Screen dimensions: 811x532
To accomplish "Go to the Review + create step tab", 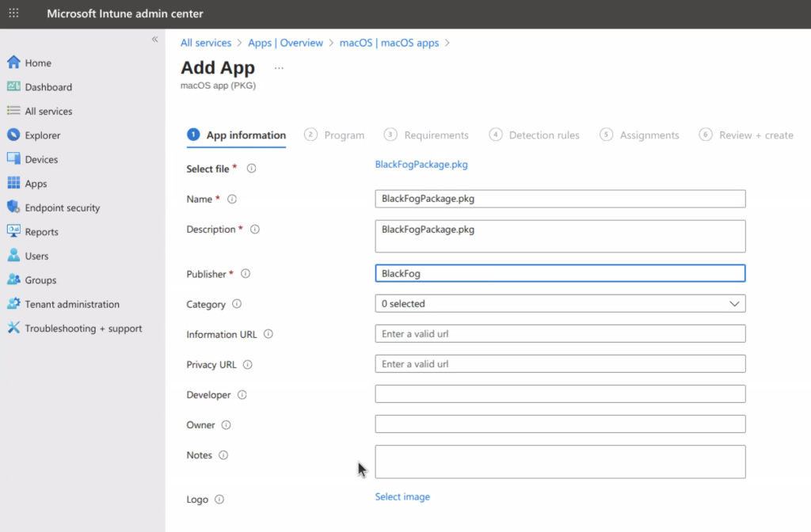I will pyautogui.click(x=746, y=135).
